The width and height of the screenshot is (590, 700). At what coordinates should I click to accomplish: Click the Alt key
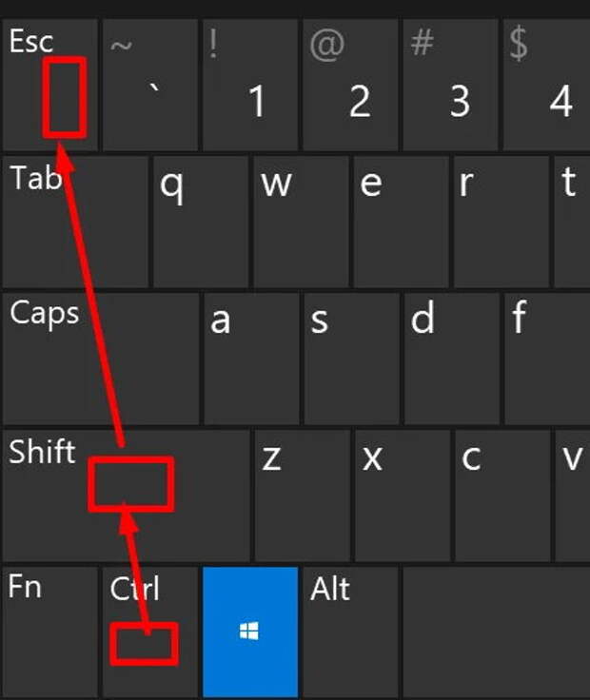coord(350,632)
